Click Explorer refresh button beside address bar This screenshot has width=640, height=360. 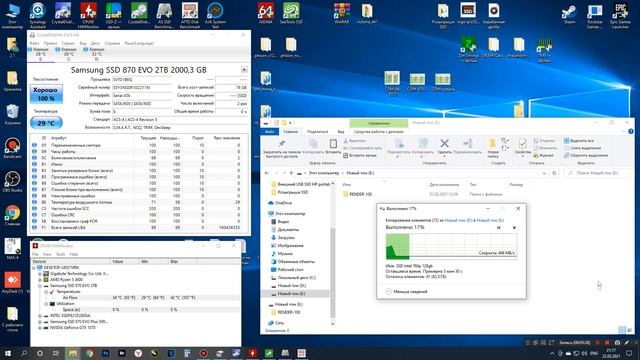(x=554, y=173)
